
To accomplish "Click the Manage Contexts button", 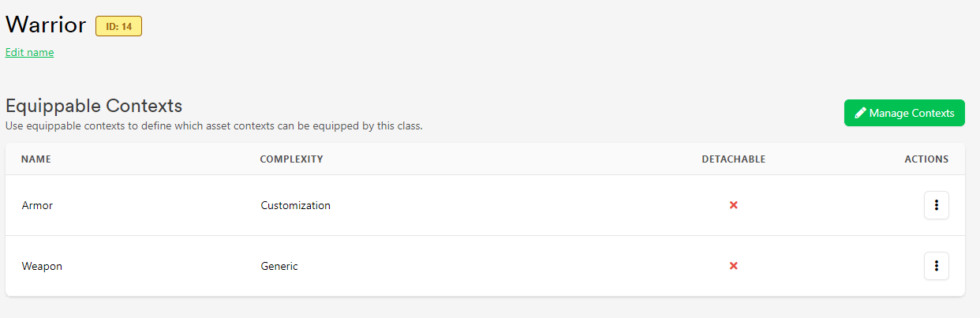I will tap(904, 113).
